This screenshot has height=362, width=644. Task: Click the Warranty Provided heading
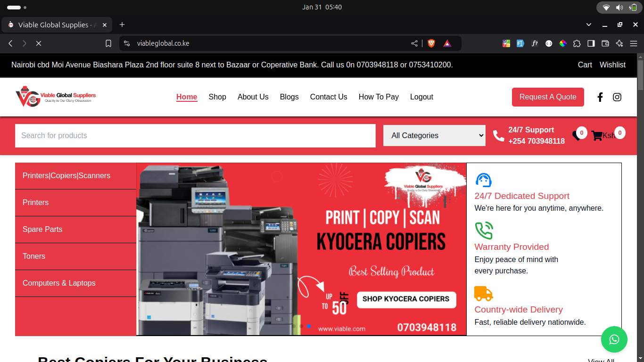[512, 247]
